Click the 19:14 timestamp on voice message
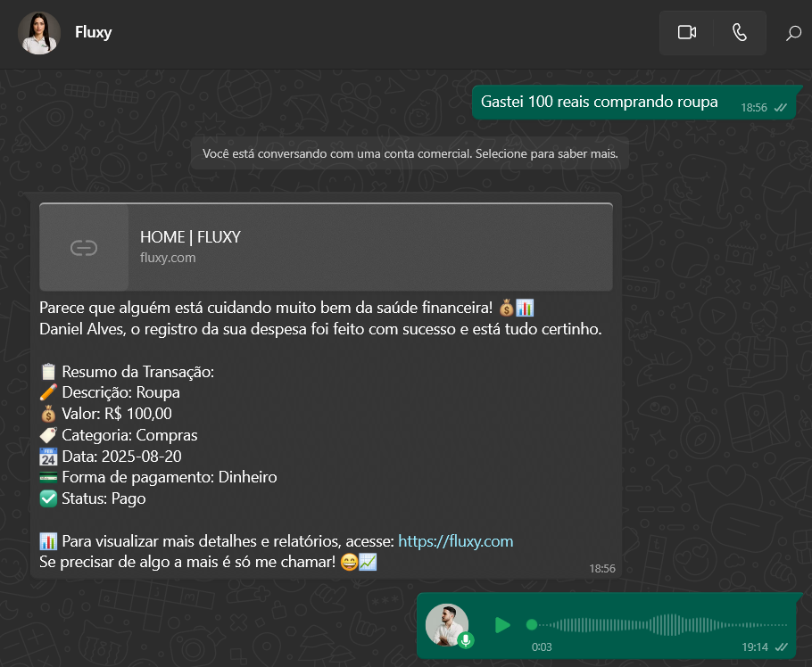 coord(754,646)
